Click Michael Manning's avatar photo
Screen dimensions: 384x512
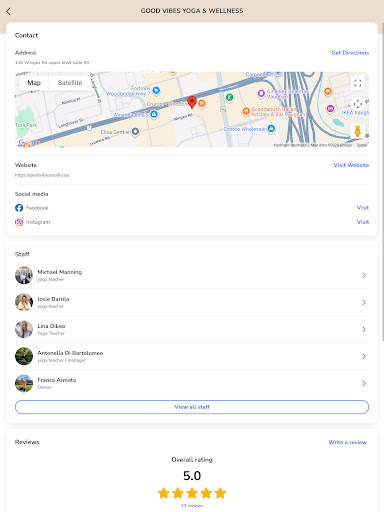pos(24,275)
